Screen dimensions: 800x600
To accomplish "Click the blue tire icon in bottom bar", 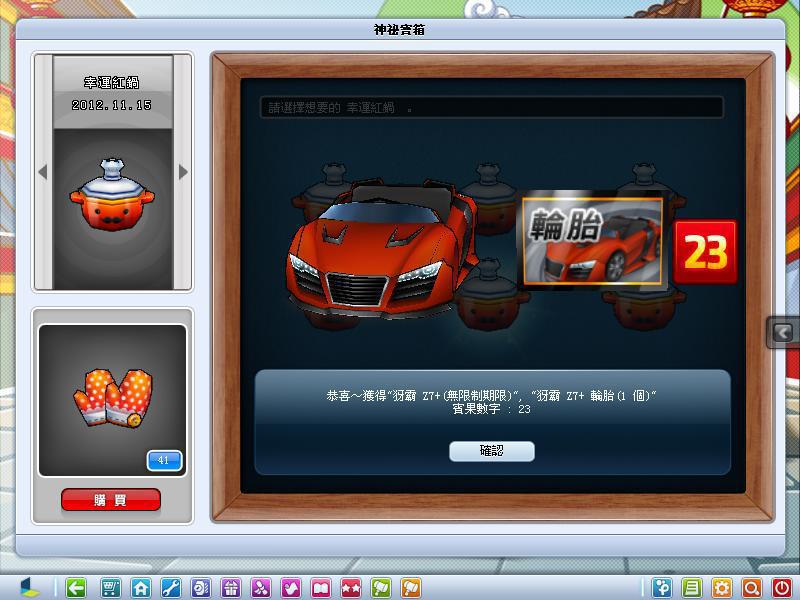I will [201, 588].
